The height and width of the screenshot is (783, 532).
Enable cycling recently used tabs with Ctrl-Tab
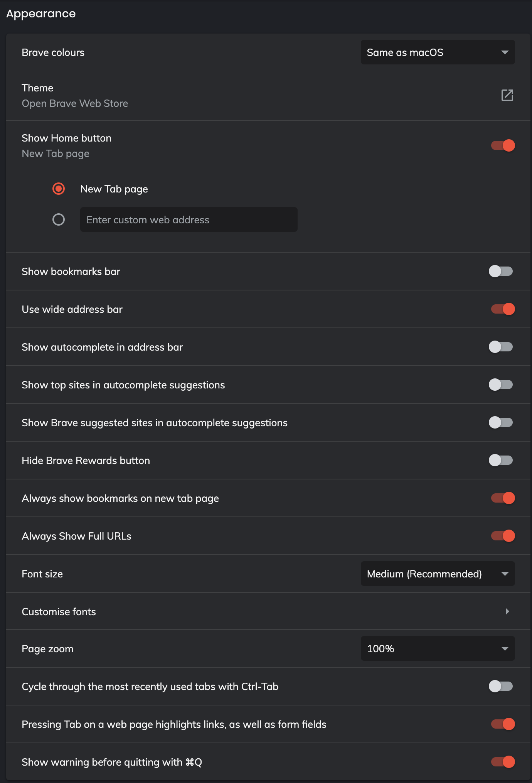coord(501,687)
